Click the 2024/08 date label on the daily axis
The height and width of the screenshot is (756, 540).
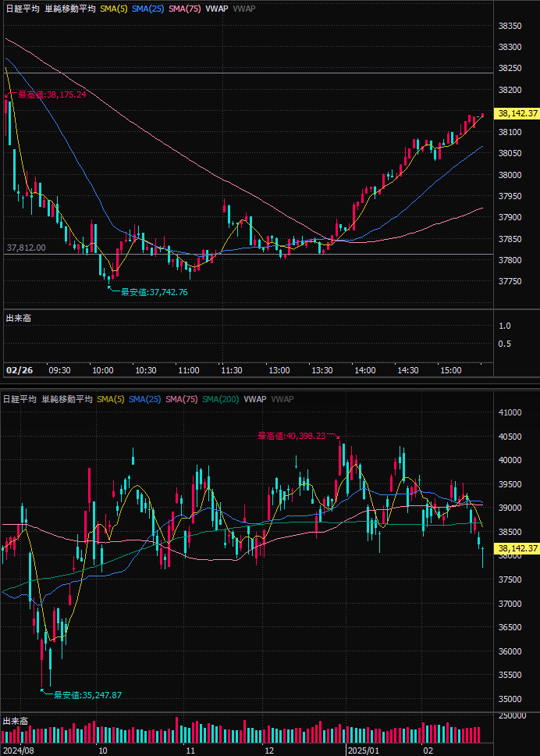coord(18,751)
